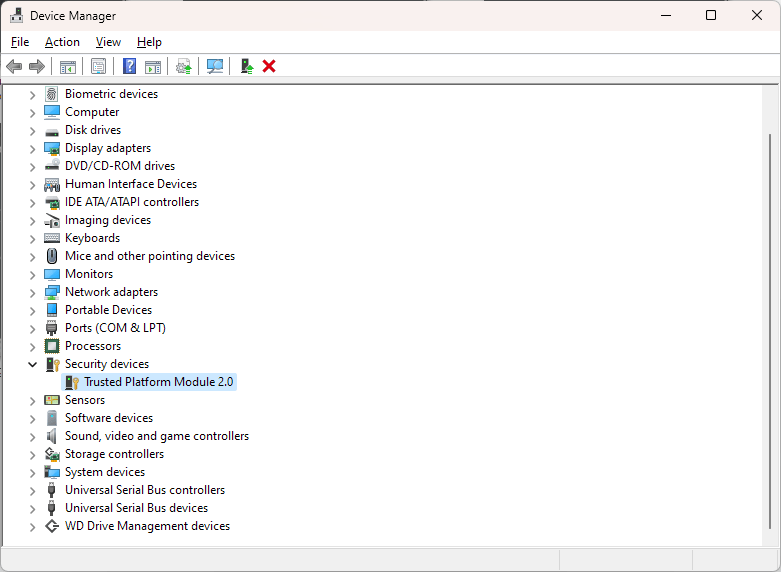
Task: Expand Sound, video and game controllers
Action: (x=32, y=436)
